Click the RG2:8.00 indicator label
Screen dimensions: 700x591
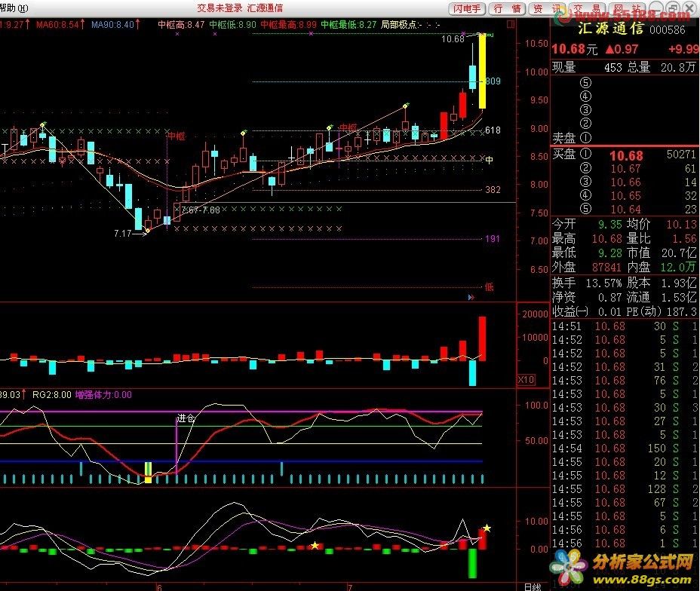click(x=52, y=395)
